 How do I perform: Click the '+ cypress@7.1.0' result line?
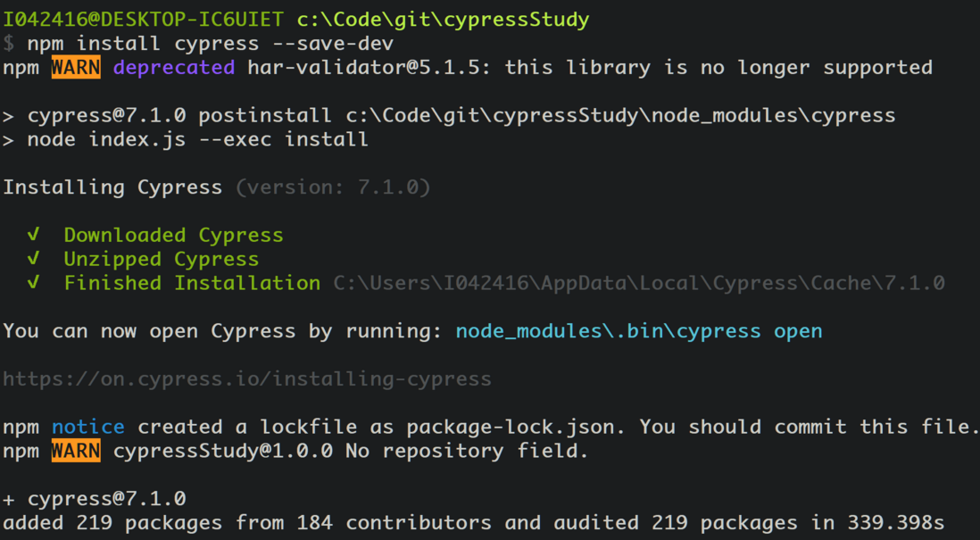95,499
